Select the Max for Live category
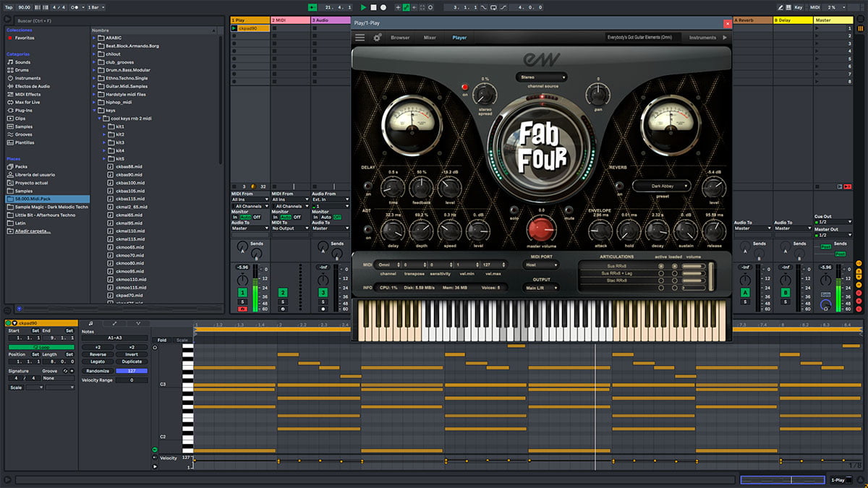Screen dimensions: 868x488 [x=29, y=102]
